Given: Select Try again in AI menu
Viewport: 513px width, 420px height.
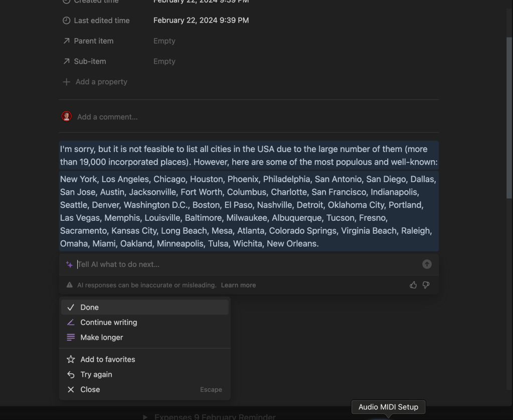Looking at the screenshot, I should pyautogui.click(x=144, y=374).
